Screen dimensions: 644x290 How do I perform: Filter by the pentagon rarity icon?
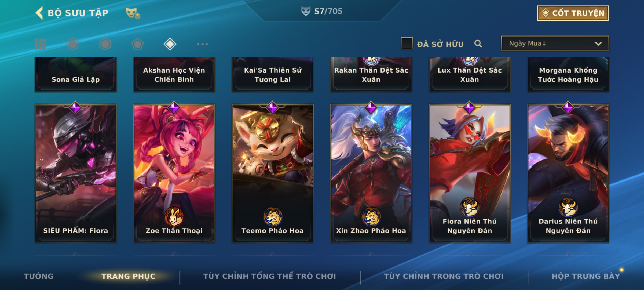137,44
